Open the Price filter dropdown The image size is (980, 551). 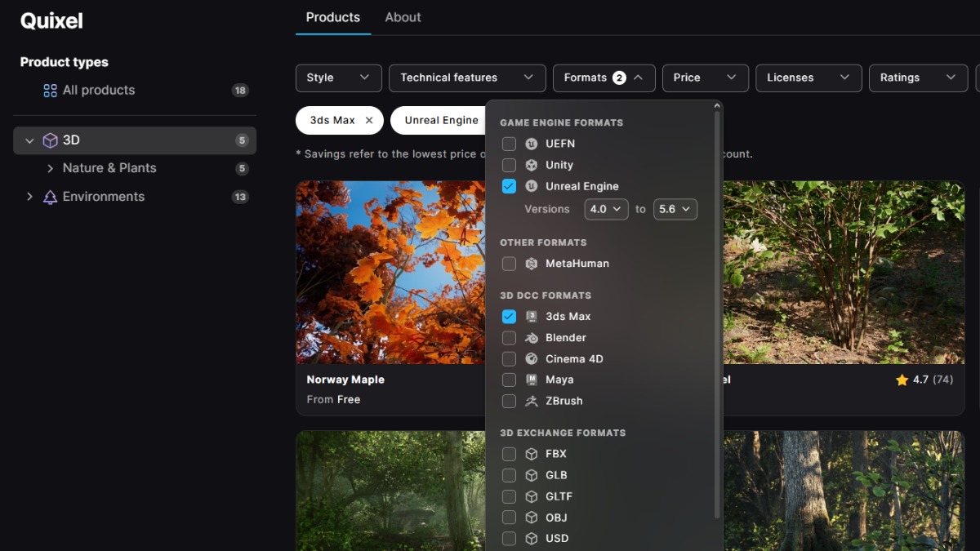pos(706,78)
